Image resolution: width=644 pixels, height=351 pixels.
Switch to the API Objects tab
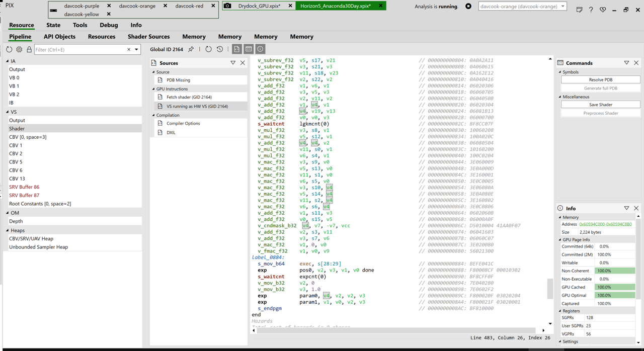(x=59, y=37)
